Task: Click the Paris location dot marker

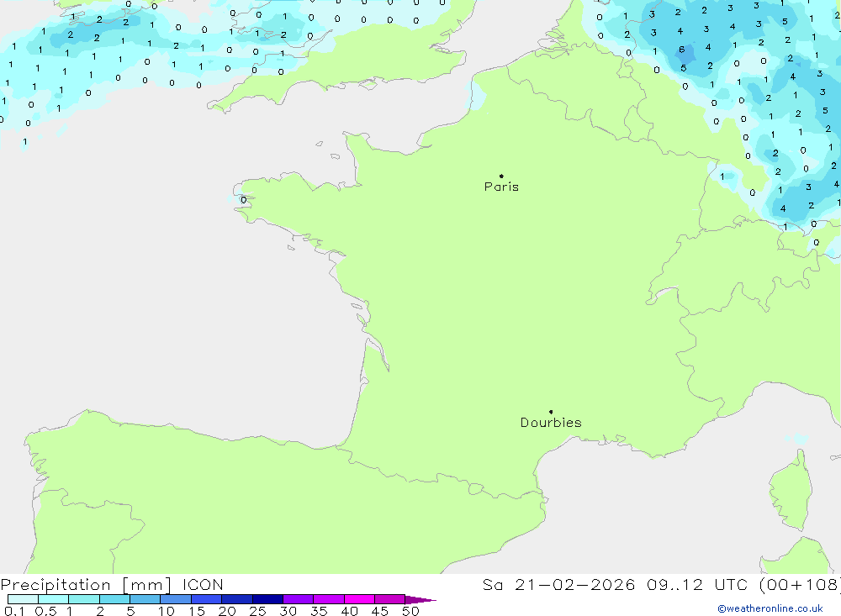Action: click(501, 176)
